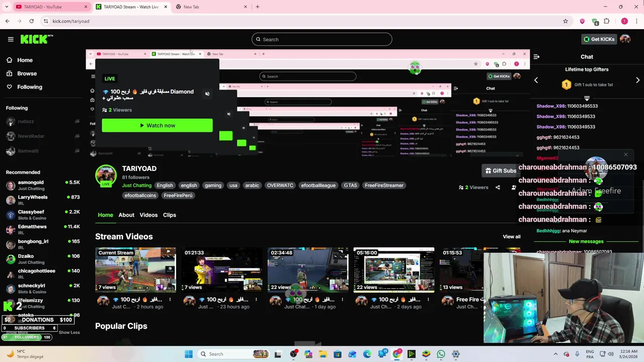Open the Current Stream video thumbnail
Viewport: 644px width, 362px height.
point(136,269)
